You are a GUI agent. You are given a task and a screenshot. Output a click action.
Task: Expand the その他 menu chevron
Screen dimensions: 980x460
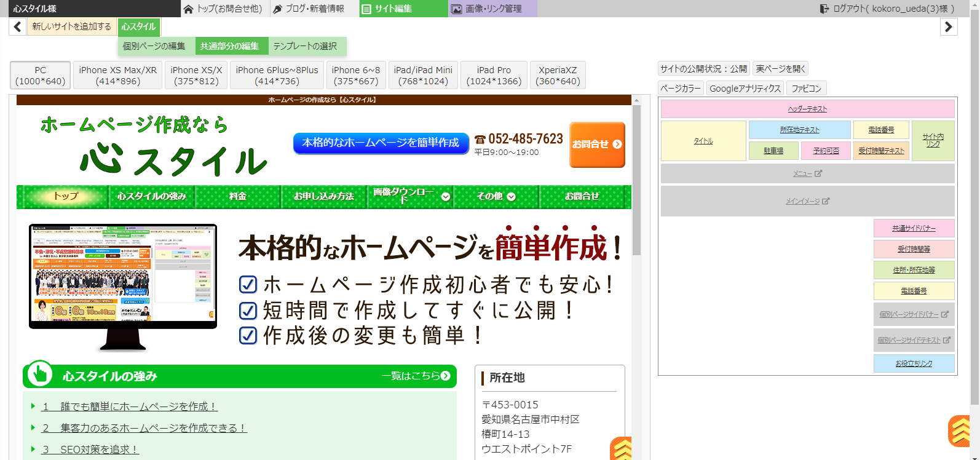(511, 197)
